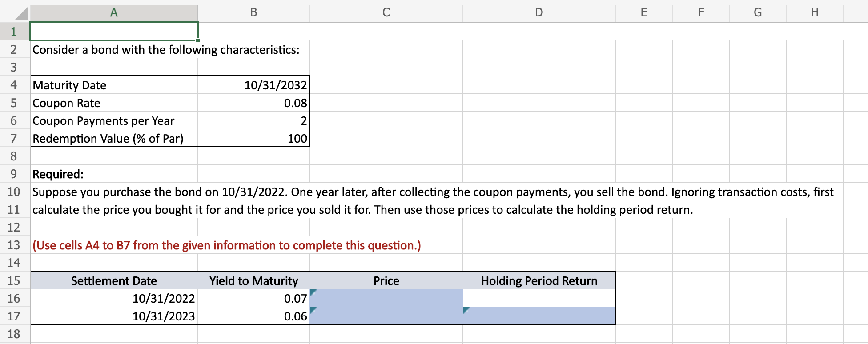Select the 'Holding Period Return' header cell
This screenshot has height=344, width=868.
(x=539, y=280)
